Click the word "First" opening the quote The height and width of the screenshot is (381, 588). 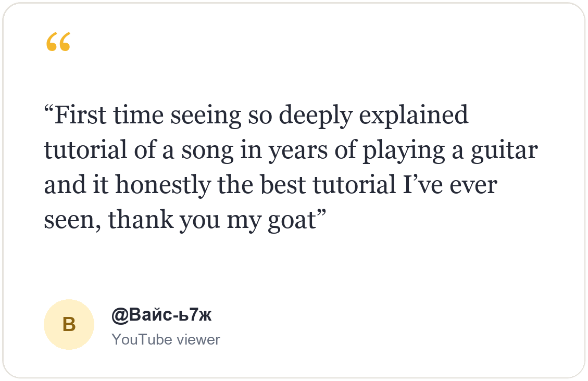coord(80,115)
